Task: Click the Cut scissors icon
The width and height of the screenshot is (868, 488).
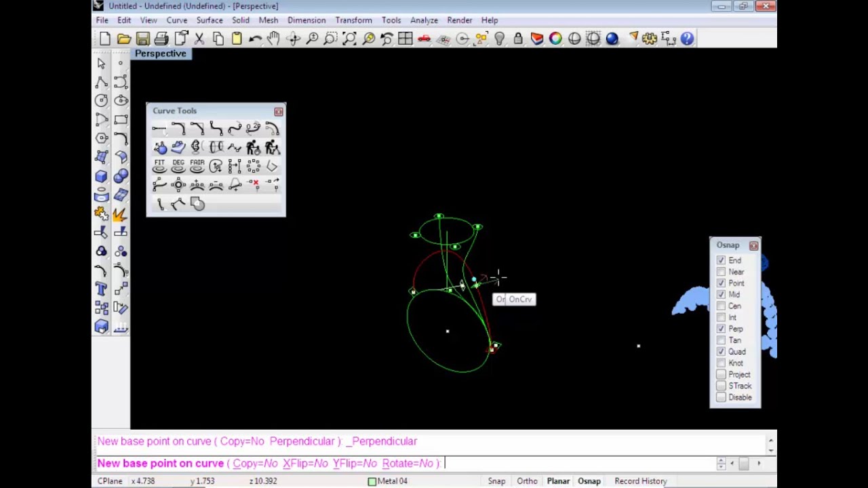Action: (199, 39)
